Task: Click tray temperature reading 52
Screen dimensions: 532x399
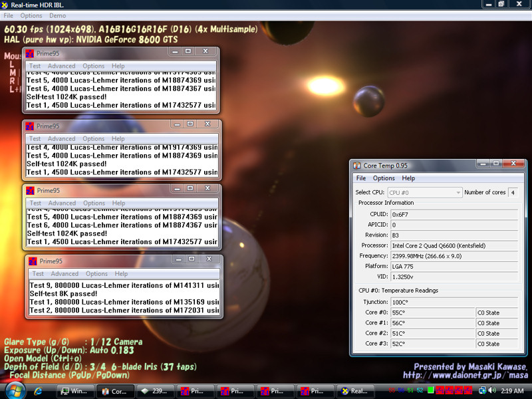Action: coord(420,390)
